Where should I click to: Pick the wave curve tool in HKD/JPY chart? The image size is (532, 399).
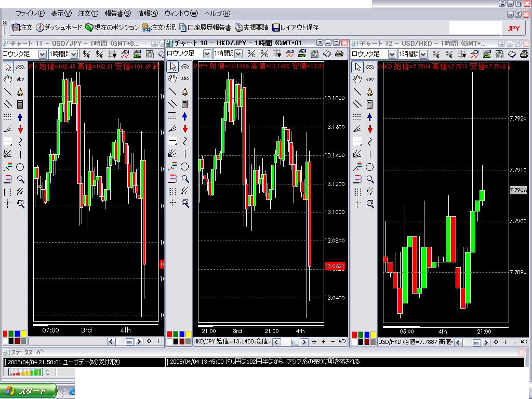[185, 141]
